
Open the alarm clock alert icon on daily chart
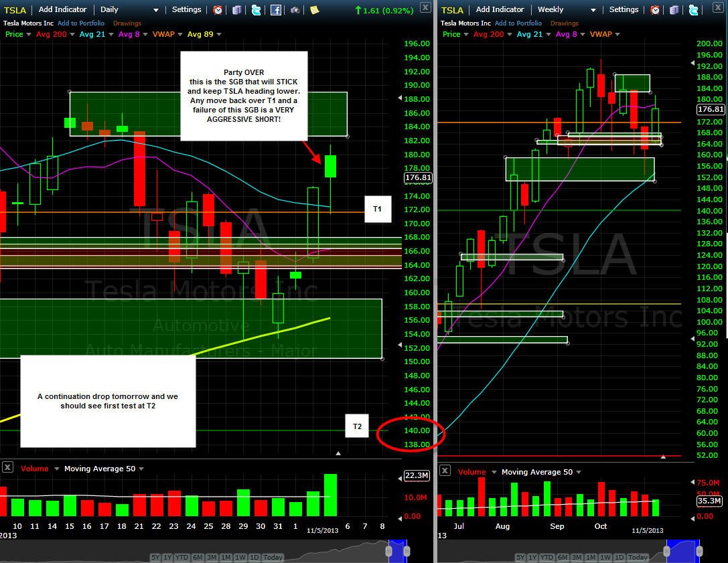click(217, 10)
